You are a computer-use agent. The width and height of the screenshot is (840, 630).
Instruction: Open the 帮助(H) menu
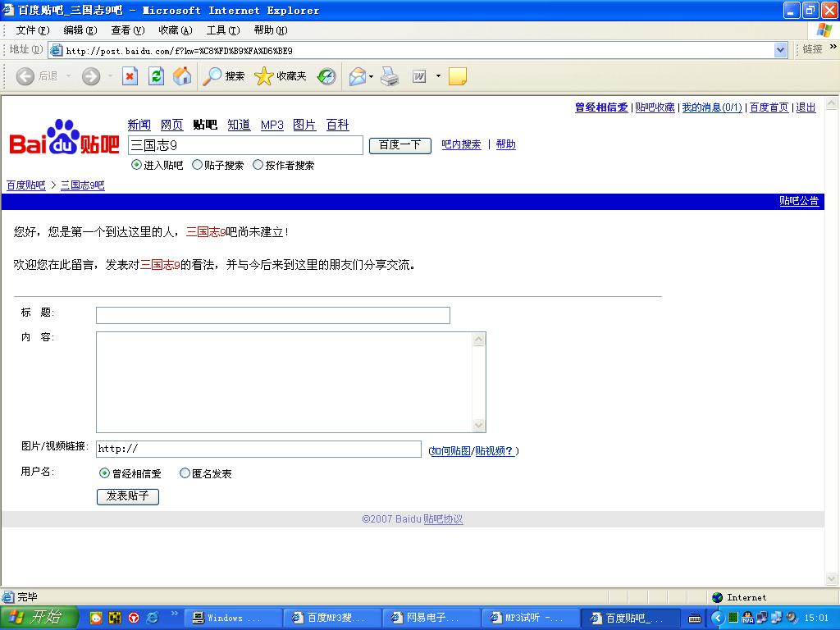tap(271, 30)
